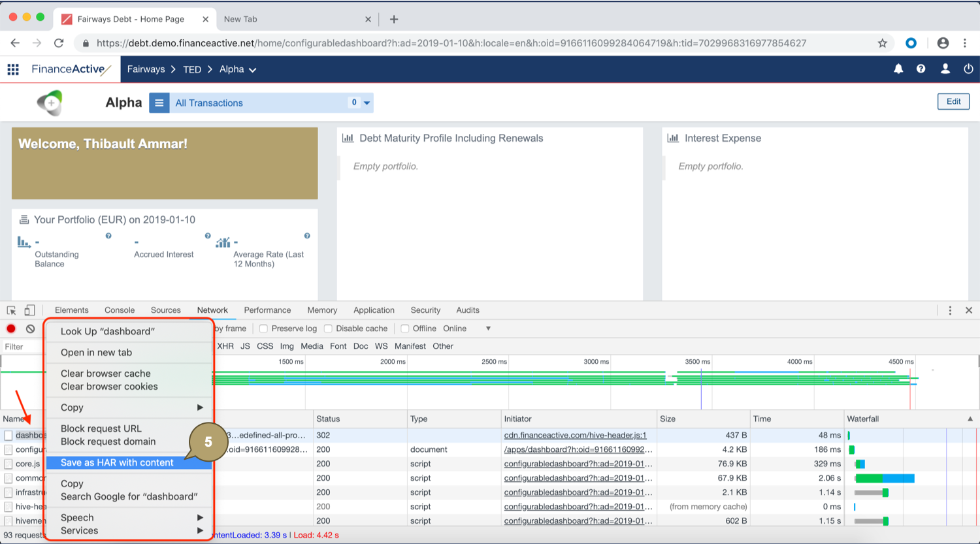Open the FinanceActive apps grid

(12, 69)
